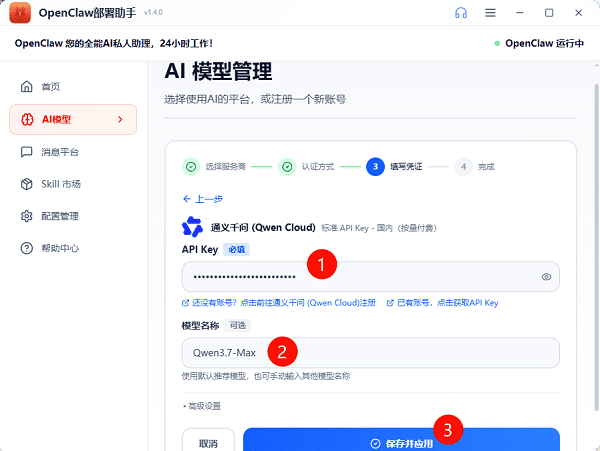Click the gear icon beside 配置管理

click(26, 216)
